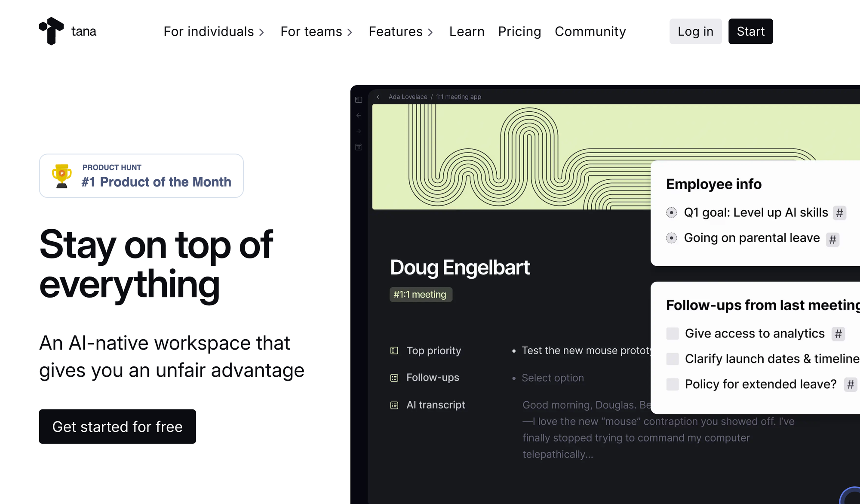The height and width of the screenshot is (504, 860).
Task: Click the back arrow in app sidebar
Action: click(x=359, y=115)
